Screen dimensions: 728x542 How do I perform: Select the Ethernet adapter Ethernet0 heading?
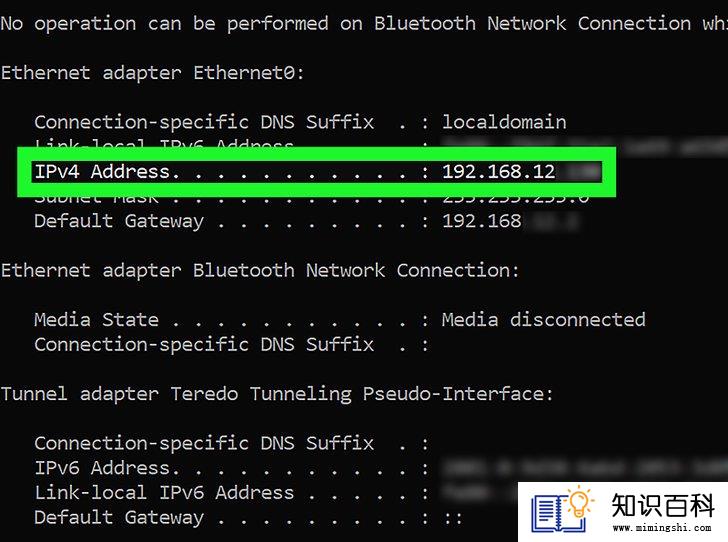pos(153,73)
